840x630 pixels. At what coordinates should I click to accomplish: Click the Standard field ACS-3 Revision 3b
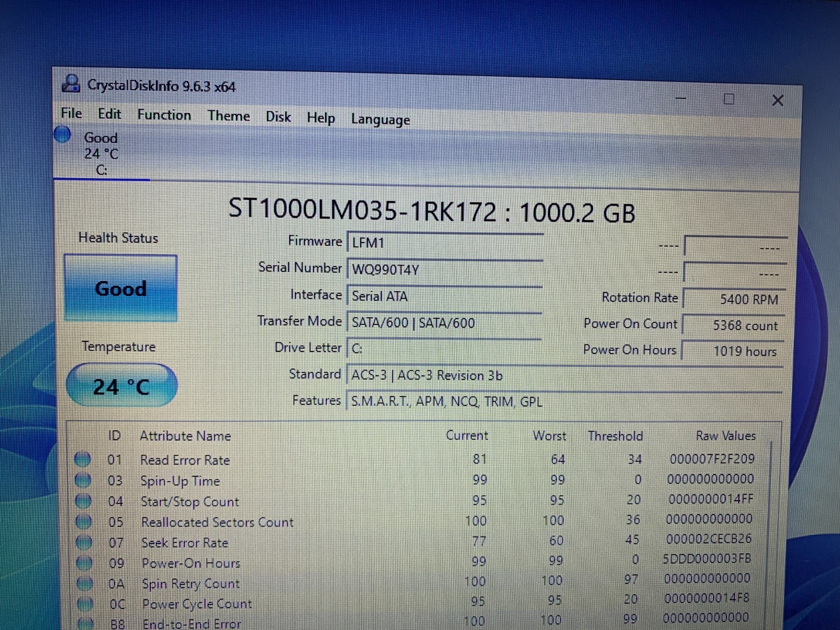564,375
